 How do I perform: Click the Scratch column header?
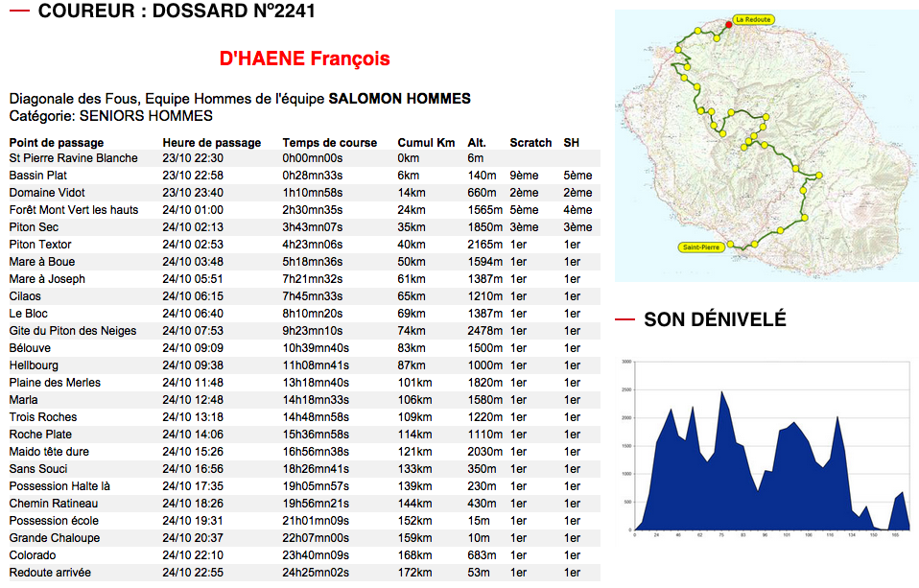pos(530,142)
